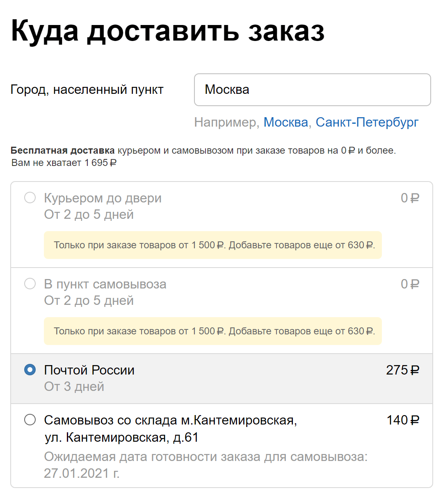
Task: Click the city input field containing 'Москва'
Action: (x=313, y=90)
